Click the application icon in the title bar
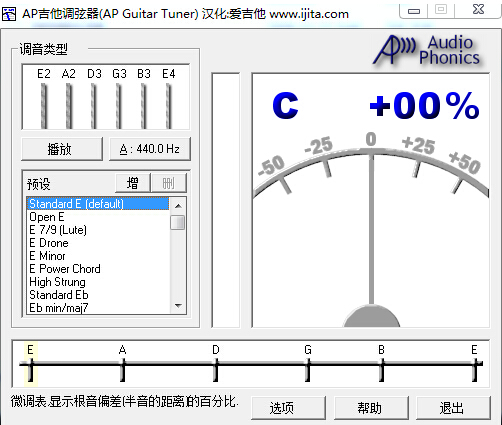502x425 pixels. [x=9, y=14]
